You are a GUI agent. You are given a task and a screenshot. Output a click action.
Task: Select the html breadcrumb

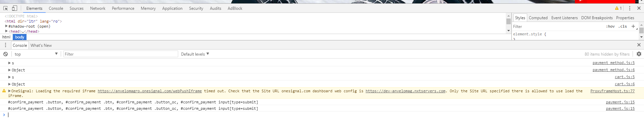click(x=6, y=37)
